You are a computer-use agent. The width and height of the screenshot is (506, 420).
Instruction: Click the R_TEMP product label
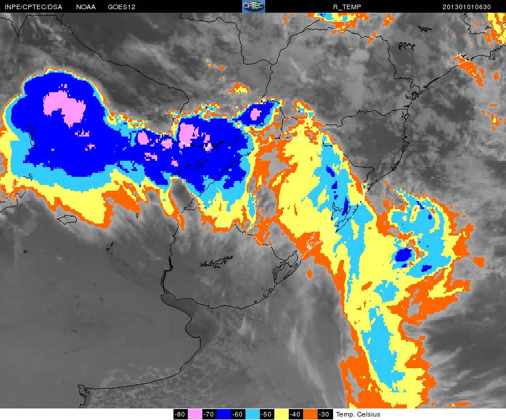(x=347, y=7)
